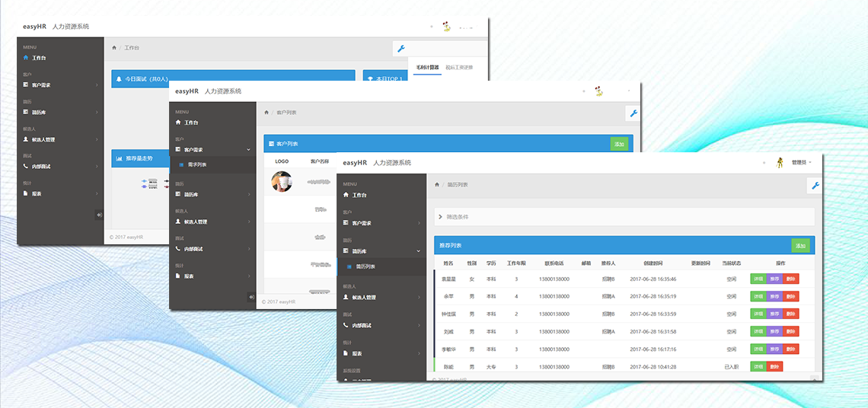The width and height of the screenshot is (868, 408).
Task: Expand 内部面试 in the front window sidebar
Action: point(381,325)
